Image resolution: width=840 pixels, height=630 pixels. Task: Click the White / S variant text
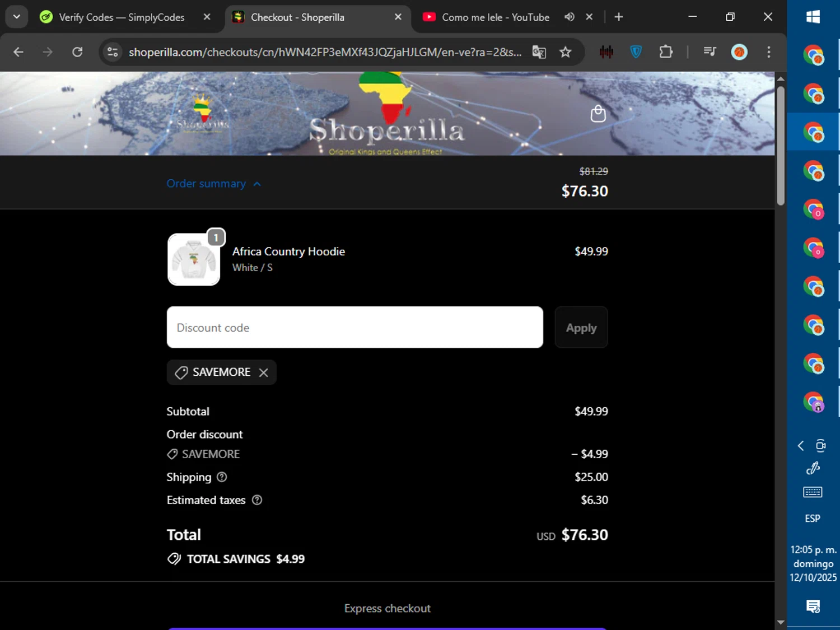click(253, 268)
